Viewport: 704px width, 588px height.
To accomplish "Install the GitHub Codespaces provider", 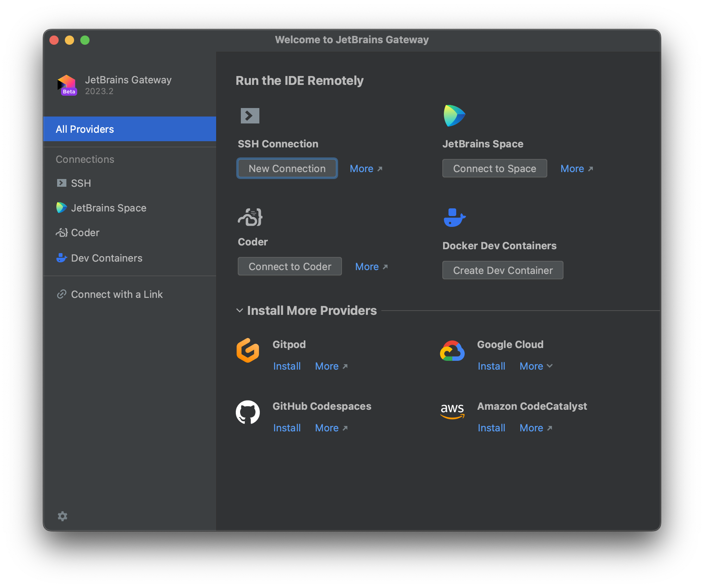I will click(287, 428).
